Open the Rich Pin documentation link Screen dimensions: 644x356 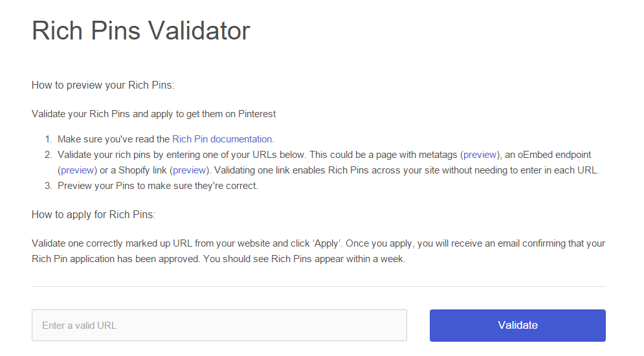222,139
